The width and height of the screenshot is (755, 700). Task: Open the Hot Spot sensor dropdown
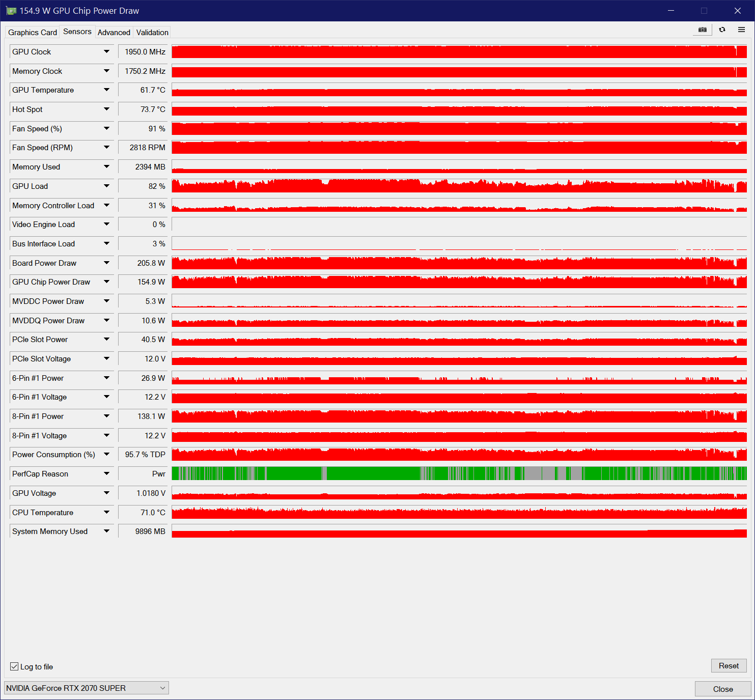coord(106,109)
